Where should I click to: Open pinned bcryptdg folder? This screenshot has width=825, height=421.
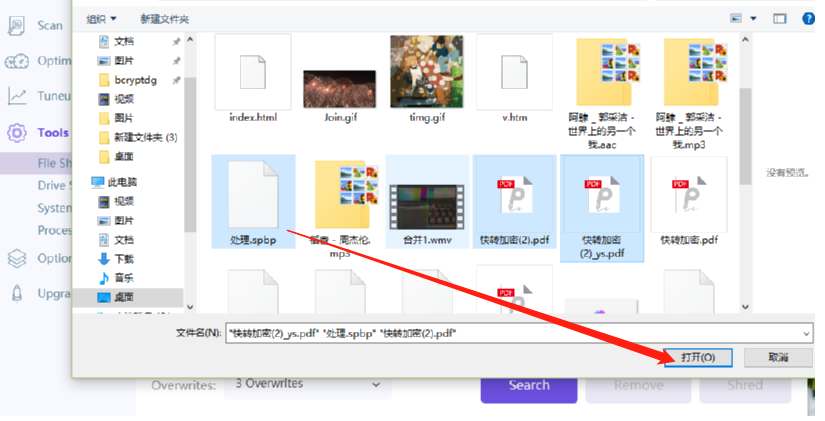[x=128, y=80]
